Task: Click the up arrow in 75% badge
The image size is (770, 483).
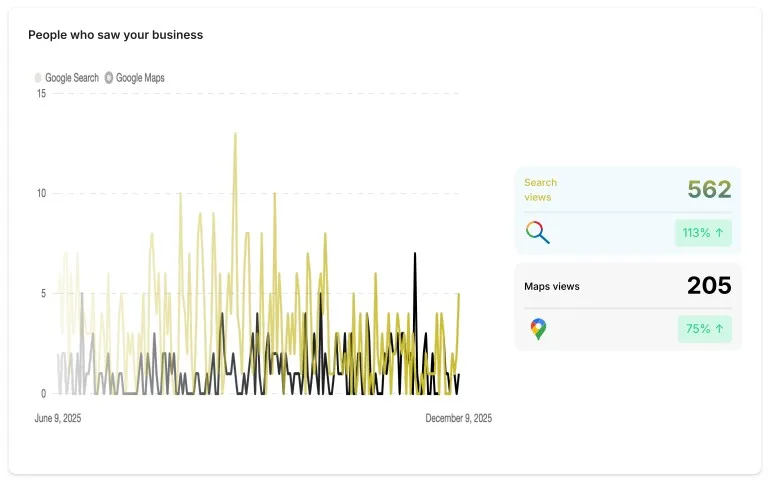Action: [x=720, y=329]
